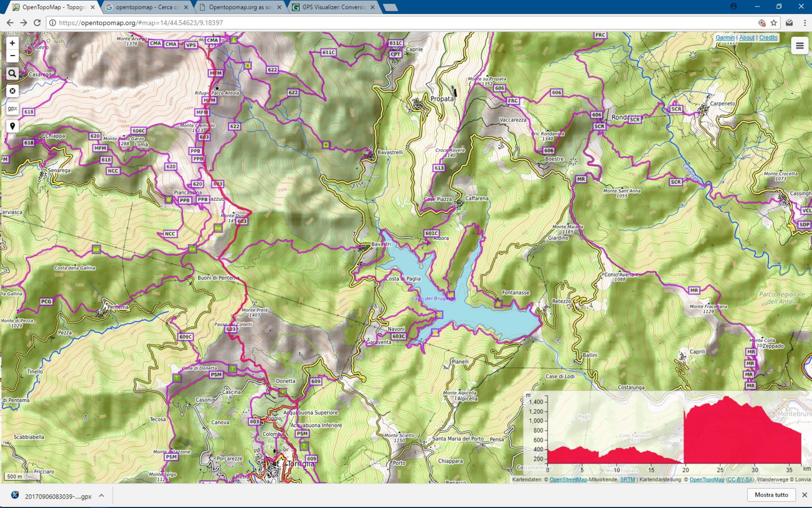Zoom out the map with minus button
This screenshot has height=508, width=812.
tap(12, 56)
